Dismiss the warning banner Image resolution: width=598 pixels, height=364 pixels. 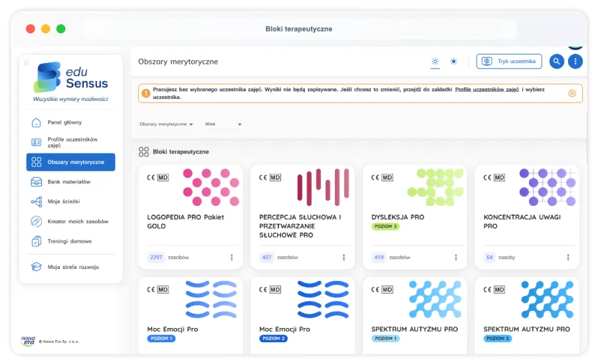(x=572, y=94)
